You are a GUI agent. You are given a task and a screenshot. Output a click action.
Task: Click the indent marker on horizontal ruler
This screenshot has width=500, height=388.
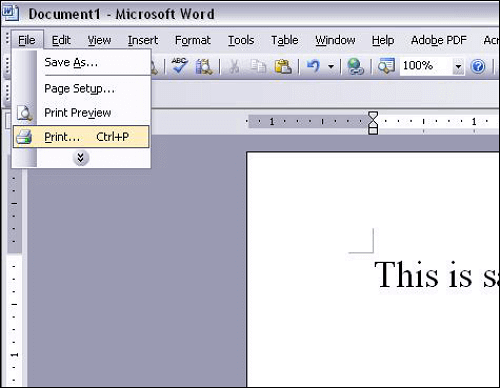pyautogui.click(x=373, y=123)
